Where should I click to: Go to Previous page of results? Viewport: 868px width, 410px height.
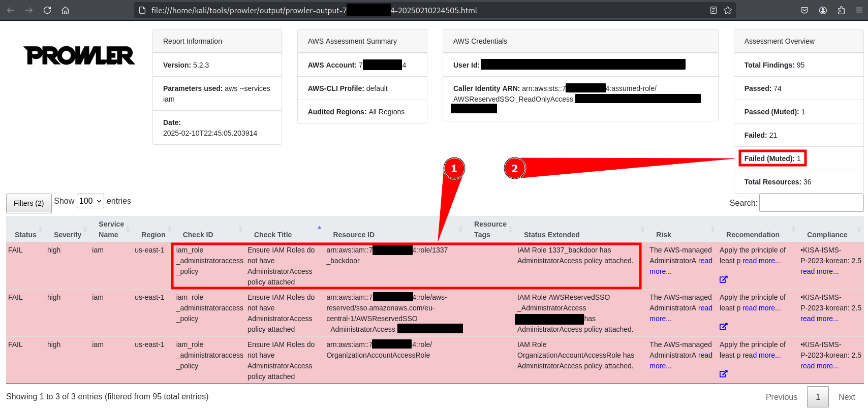click(x=781, y=397)
